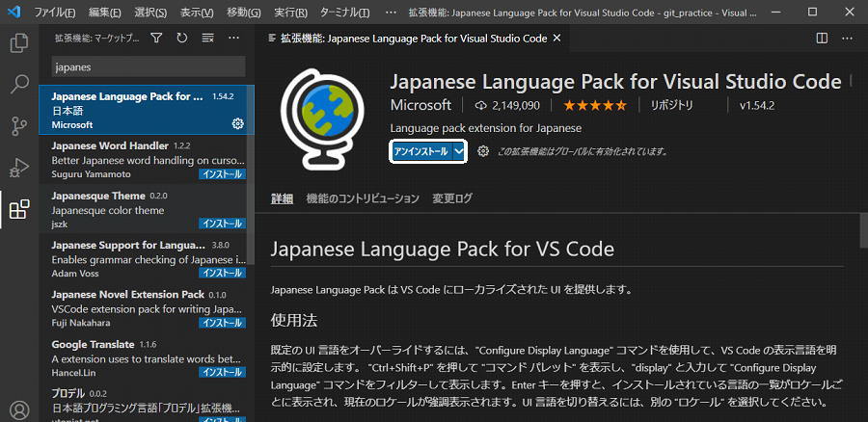868x422 pixels.
Task: Open the 実行(R) menu
Action: click(x=290, y=13)
